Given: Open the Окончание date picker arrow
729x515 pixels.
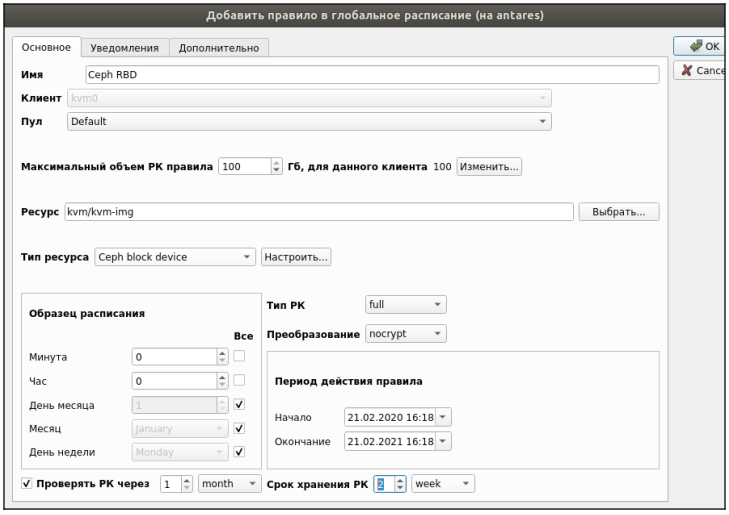Looking at the screenshot, I should (443, 441).
